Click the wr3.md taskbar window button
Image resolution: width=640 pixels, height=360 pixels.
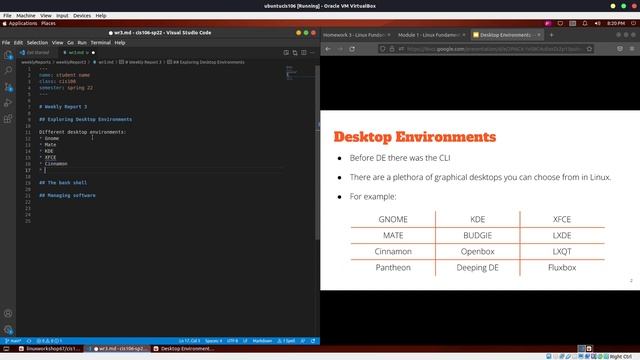(x=118, y=349)
